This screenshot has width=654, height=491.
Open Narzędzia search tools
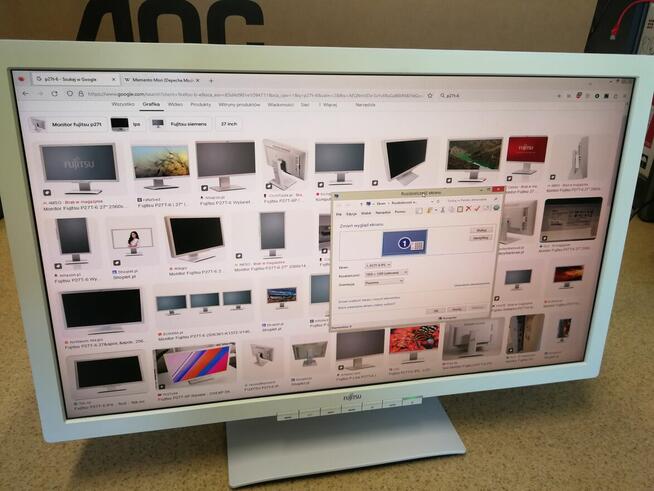365,105
